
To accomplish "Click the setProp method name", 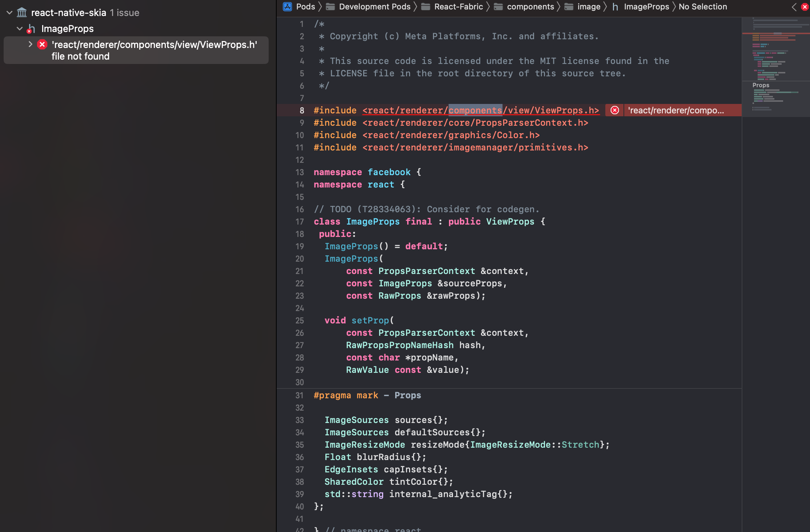I will [370, 321].
